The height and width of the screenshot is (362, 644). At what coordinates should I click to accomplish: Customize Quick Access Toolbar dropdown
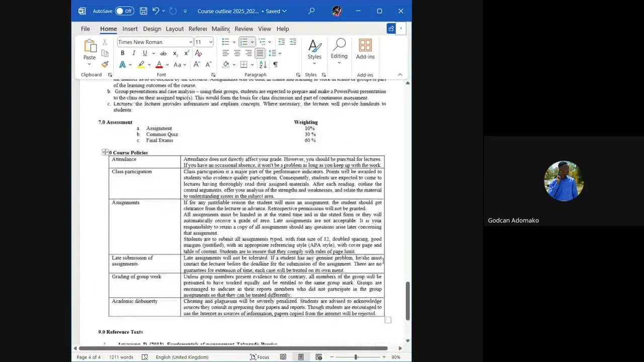click(185, 11)
